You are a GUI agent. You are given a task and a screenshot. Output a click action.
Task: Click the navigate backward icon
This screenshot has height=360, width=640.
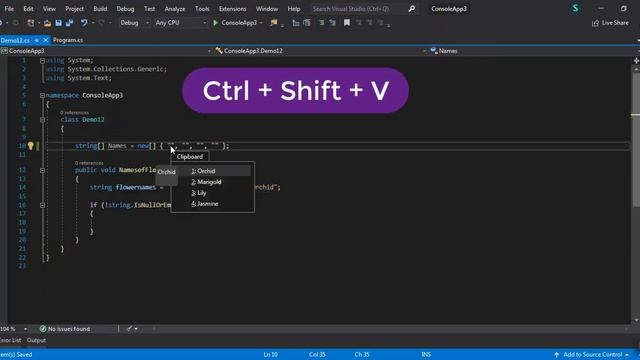tap(2, 23)
